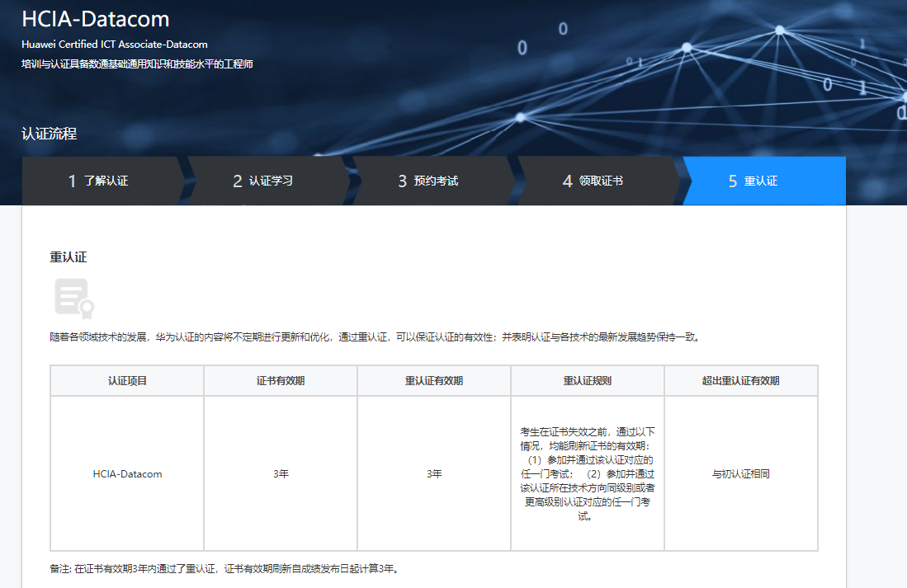
Task: Click the HCIA-Datacom table cell
Action: click(127, 473)
